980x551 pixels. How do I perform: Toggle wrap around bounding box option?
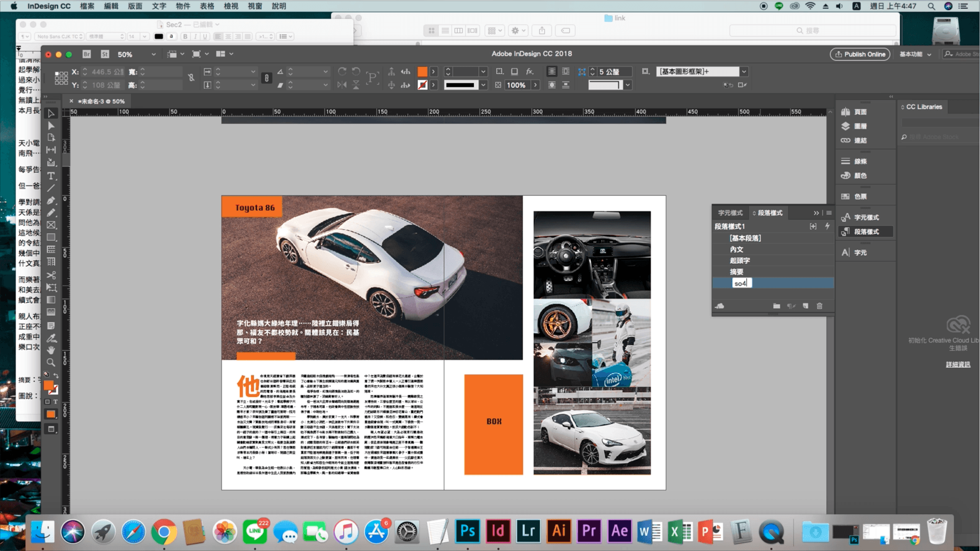[566, 71]
